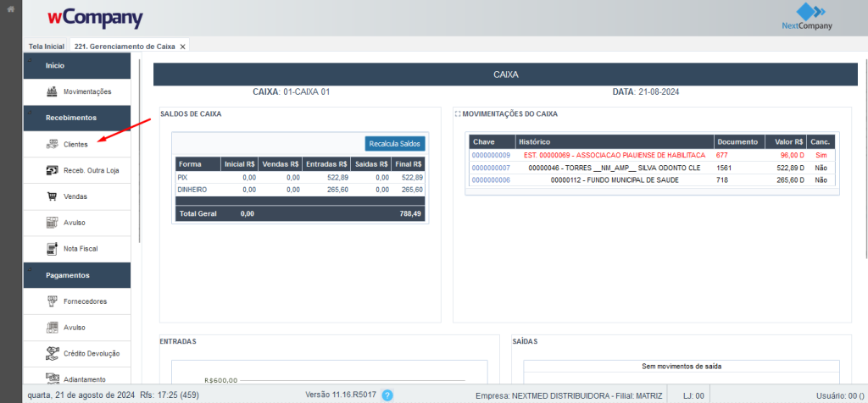The image size is (868, 403).
Task: Switch to the Tela Inicial tab
Action: pyautogui.click(x=47, y=47)
